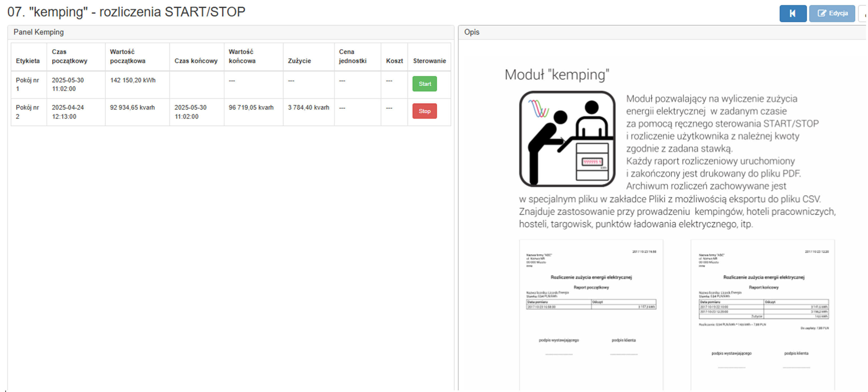Click the Wartość początkowa column header

(x=137, y=57)
